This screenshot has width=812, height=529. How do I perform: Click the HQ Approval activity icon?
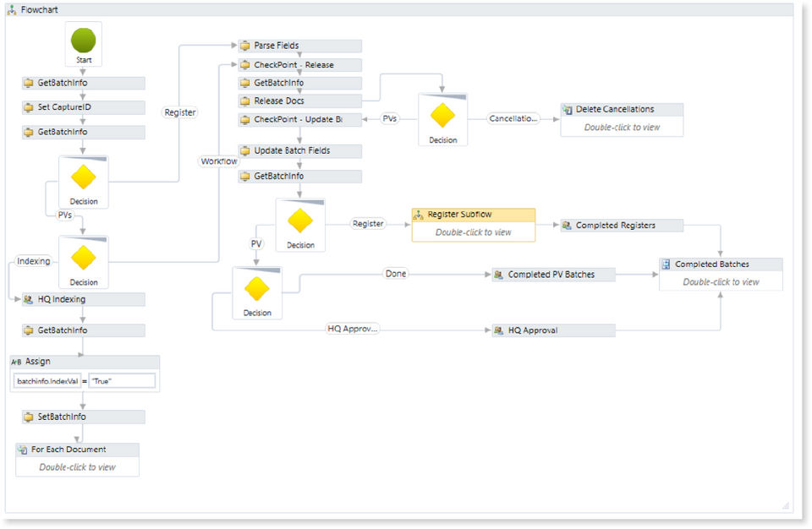tap(499, 330)
